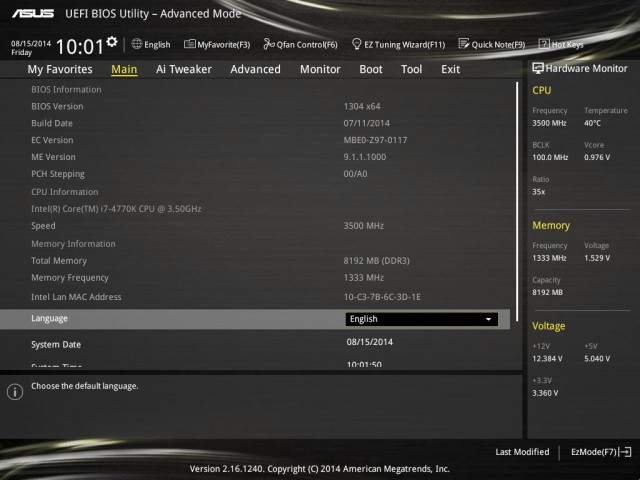Viewport: 640px width, 480px height.
Task: Open Qfan Control(F6)
Action: point(307,44)
